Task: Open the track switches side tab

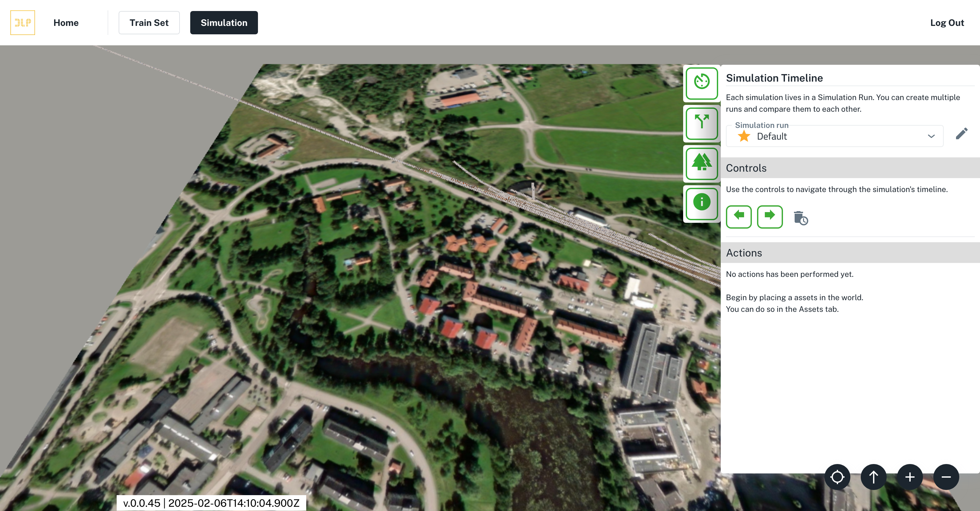Action: (x=702, y=123)
